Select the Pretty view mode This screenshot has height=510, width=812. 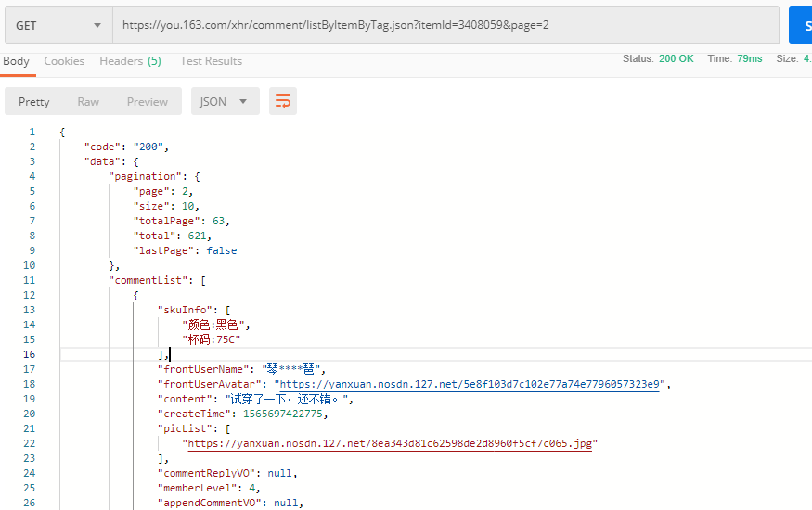[x=34, y=101]
